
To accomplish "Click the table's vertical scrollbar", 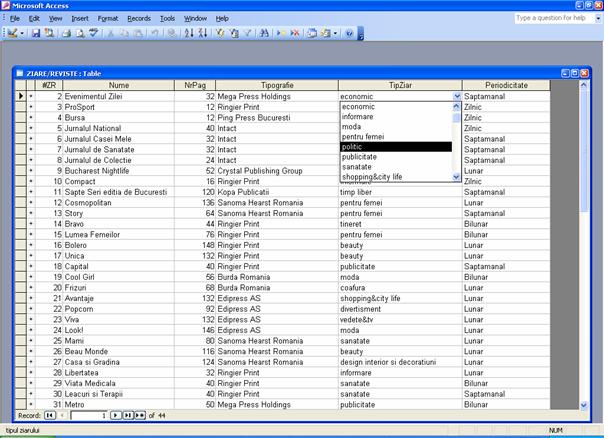I will [584, 250].
